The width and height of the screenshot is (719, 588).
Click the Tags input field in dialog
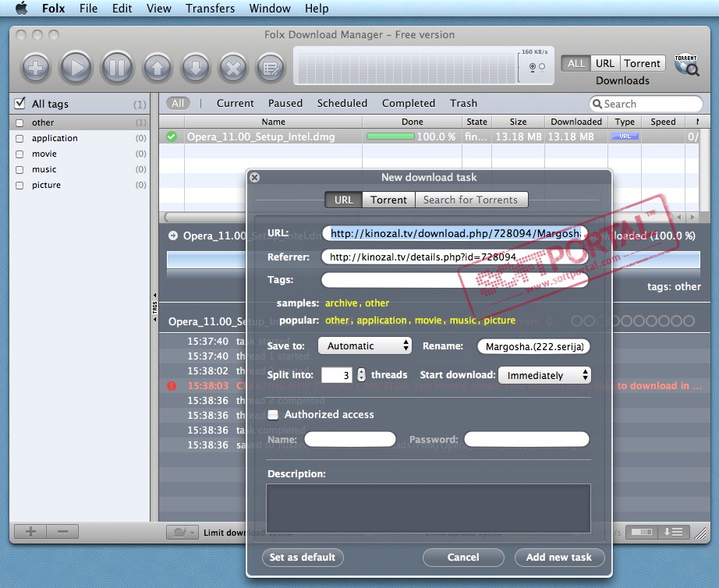455,280
